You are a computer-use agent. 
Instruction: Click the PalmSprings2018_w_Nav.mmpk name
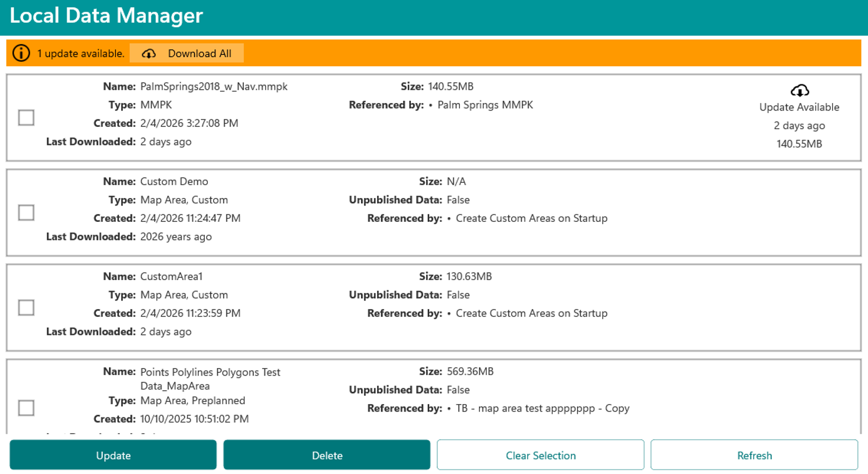click(214, 86)
